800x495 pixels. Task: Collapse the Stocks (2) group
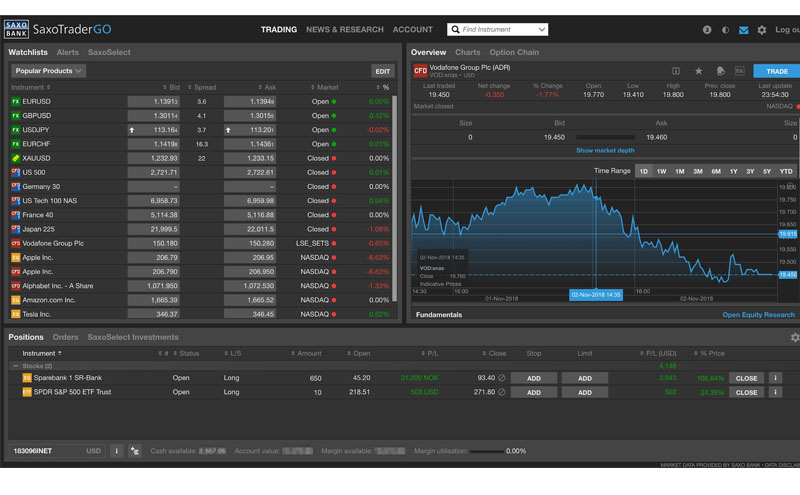pos(16,366)
